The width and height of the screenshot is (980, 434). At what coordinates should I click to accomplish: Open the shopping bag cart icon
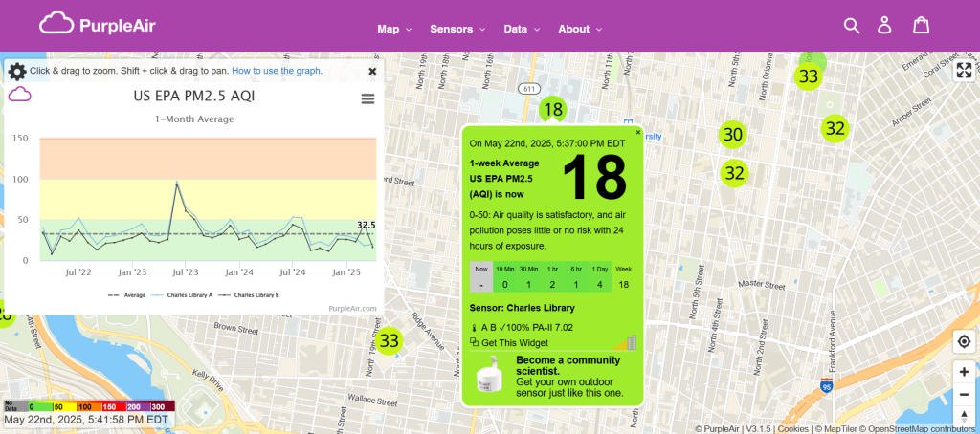pyautogui.click(x=922, y=25)
